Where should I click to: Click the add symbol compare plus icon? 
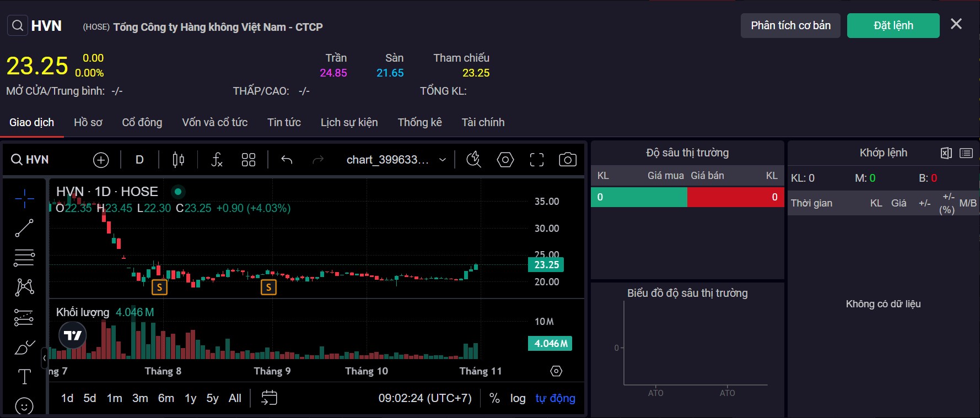[x=101, y=160]
